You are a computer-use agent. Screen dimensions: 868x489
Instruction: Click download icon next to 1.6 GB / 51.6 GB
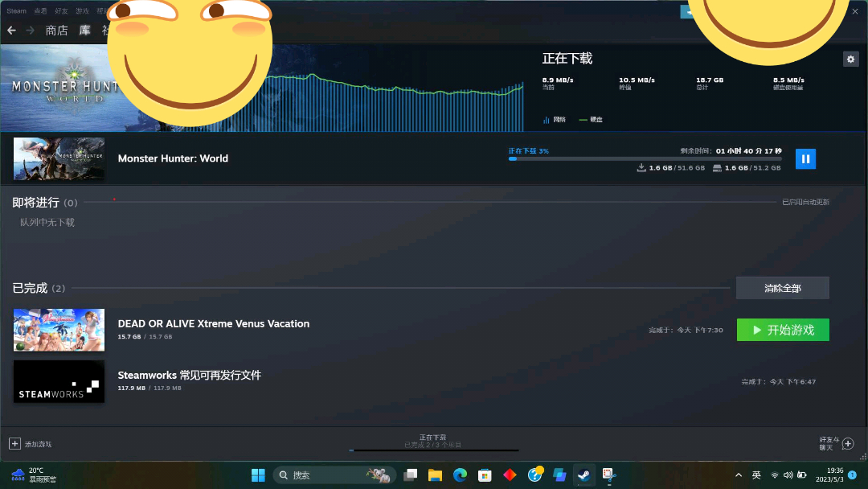click(x=641, y=168)
